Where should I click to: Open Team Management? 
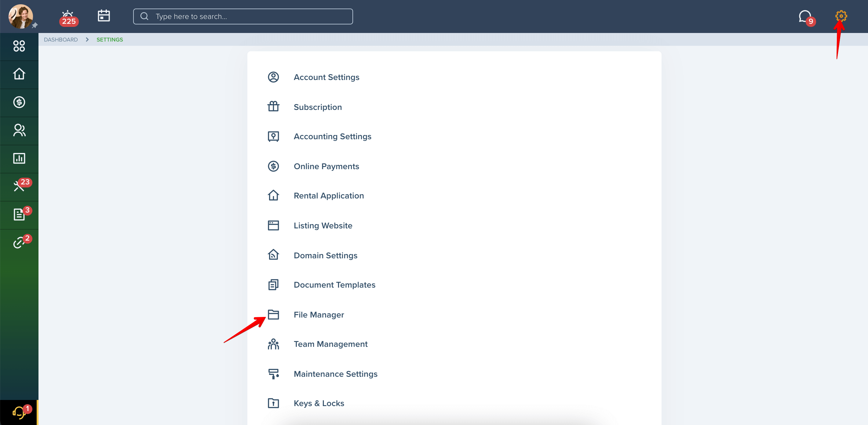click(330, 344)
